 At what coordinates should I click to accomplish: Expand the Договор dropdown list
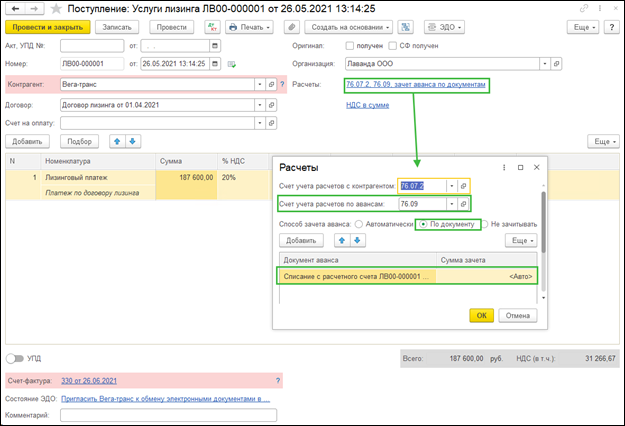260,105
